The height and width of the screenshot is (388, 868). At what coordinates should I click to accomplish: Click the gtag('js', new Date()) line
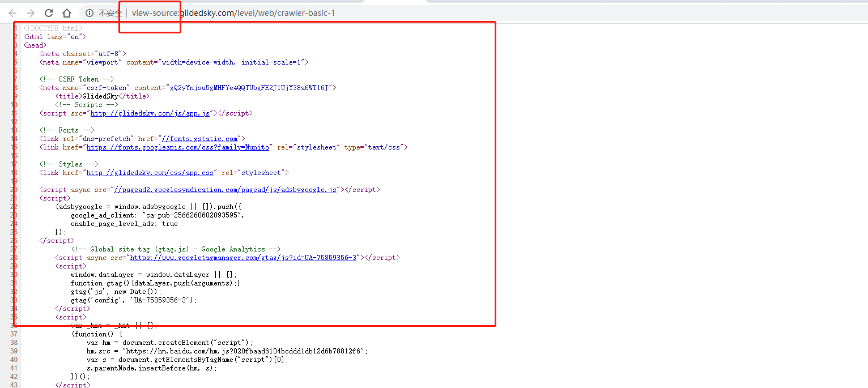(116, 292)
